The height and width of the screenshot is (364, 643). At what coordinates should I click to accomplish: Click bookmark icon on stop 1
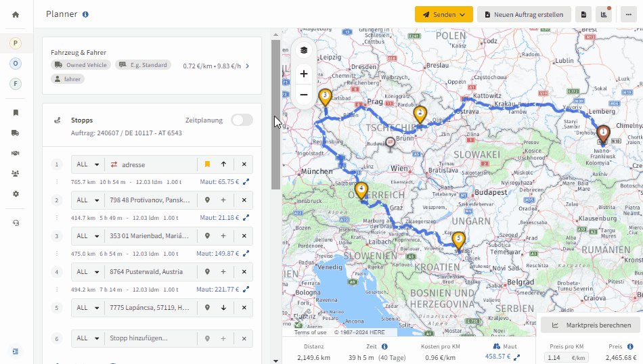coord(207,164)
